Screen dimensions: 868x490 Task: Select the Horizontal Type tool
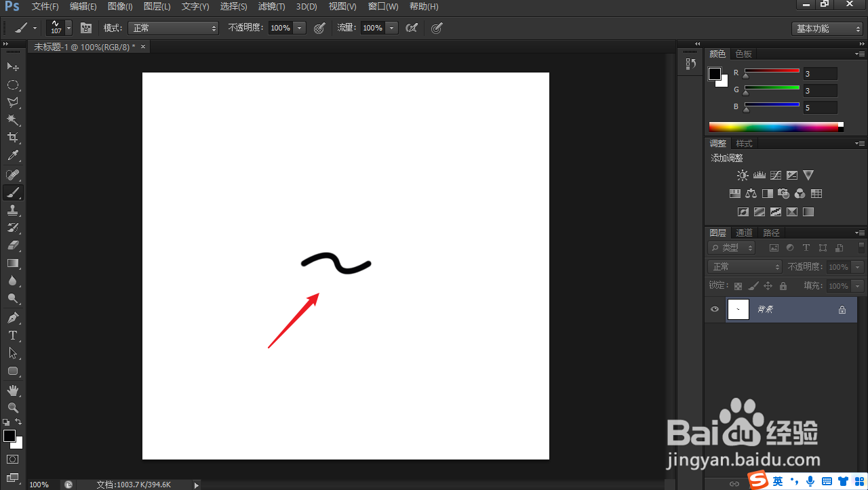click(12, 335)
